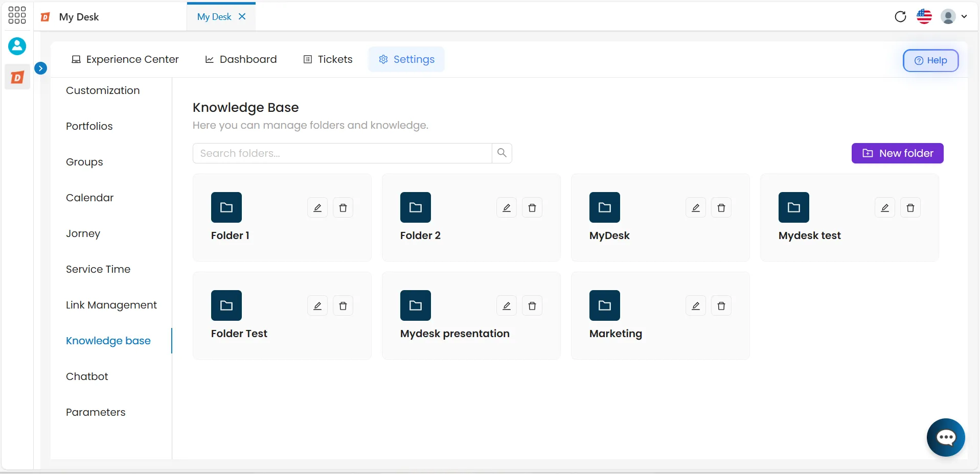Focus the Search folders input field
Screen dimensions: 980x474
342,153
